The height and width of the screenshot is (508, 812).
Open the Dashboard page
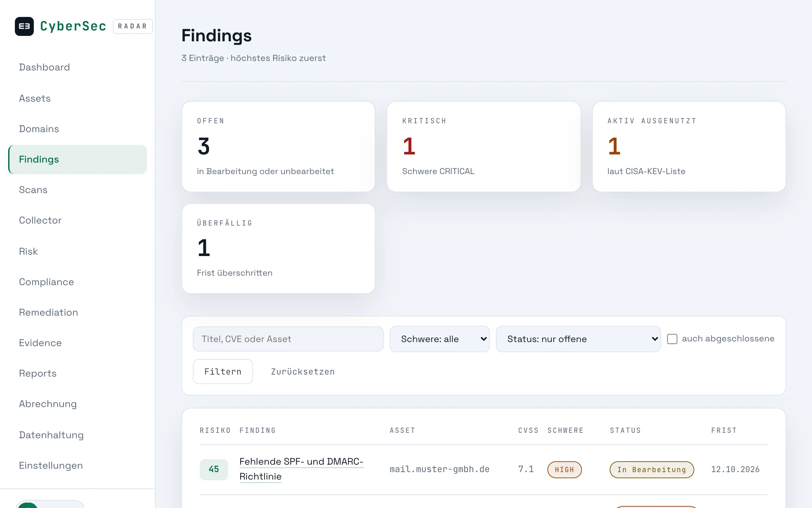44,67
